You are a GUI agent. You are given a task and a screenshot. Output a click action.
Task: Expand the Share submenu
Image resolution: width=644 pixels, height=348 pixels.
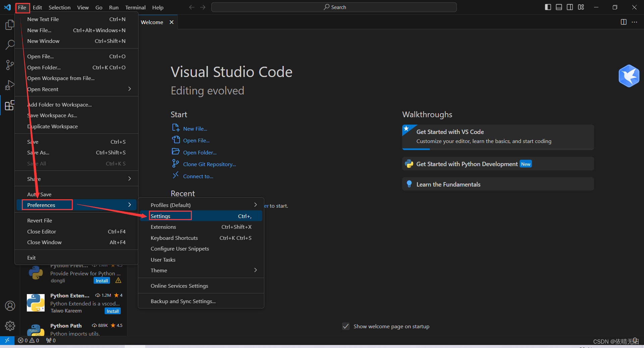pos(76,179)
